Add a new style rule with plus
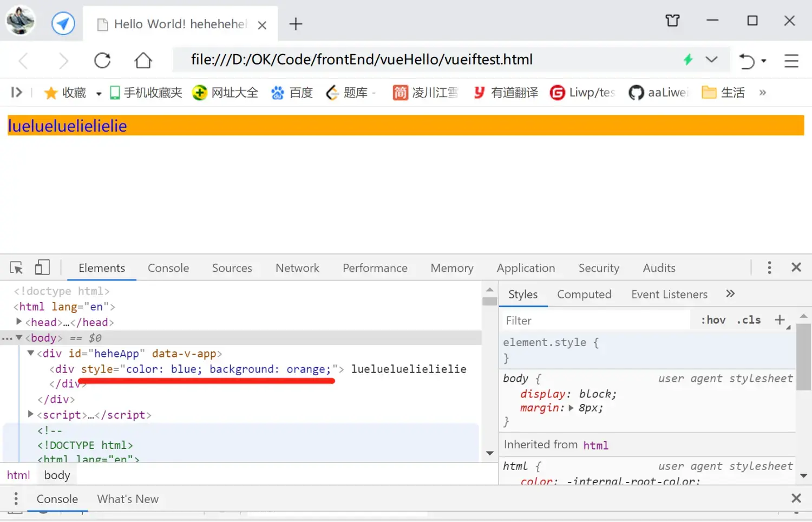Viewport: 812px width, 522px height. pyautogui.click(x=780, y=320)
